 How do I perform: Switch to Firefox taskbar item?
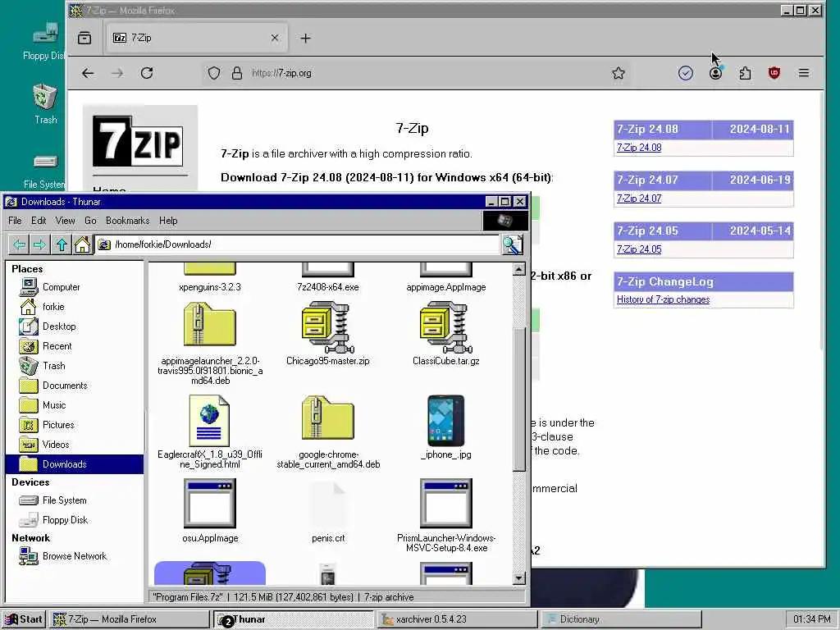coord(130,619)
